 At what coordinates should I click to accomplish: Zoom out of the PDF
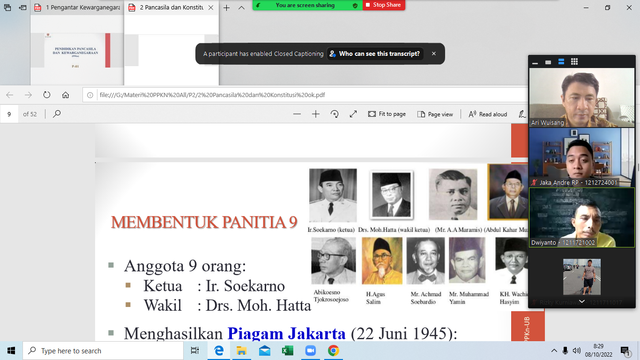click(297, 114)
